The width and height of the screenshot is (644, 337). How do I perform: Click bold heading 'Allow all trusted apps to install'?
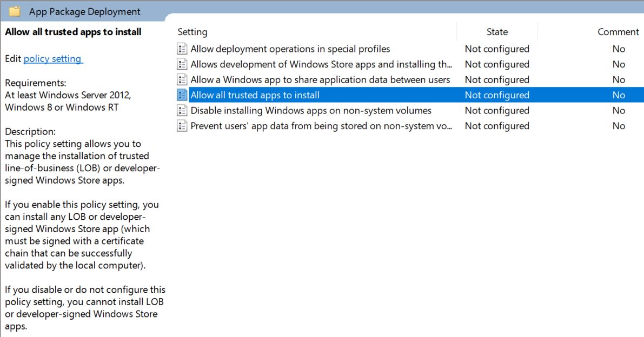[x=73, y=32]
